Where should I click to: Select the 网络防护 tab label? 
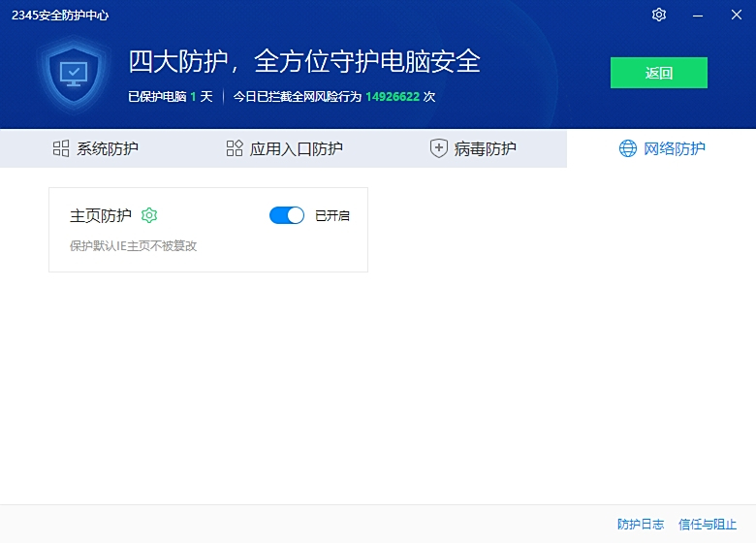click(x=676, y=148)
